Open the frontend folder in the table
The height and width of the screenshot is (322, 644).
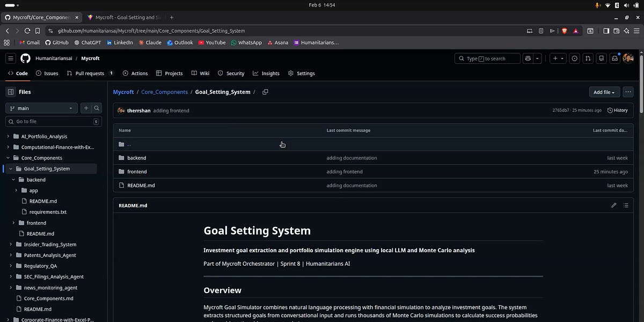click(137, 172)
